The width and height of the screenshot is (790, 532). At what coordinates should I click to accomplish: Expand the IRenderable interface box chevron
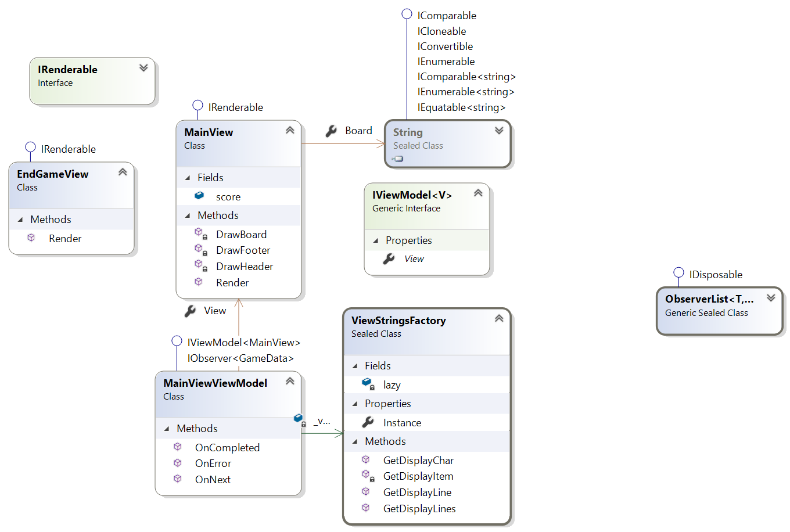click(x=143, y=68)
